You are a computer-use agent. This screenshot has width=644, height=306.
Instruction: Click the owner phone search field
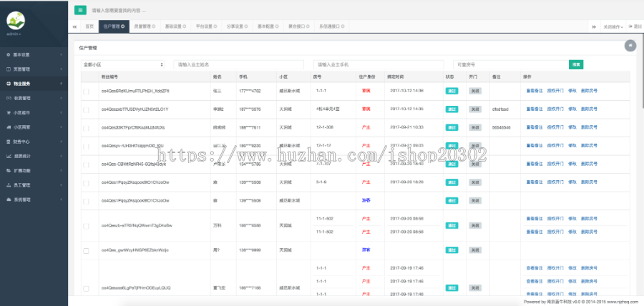point(379,65)
